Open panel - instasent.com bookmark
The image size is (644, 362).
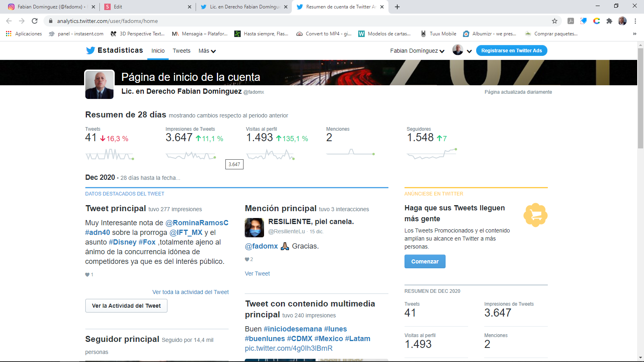(x=76, y=34)
